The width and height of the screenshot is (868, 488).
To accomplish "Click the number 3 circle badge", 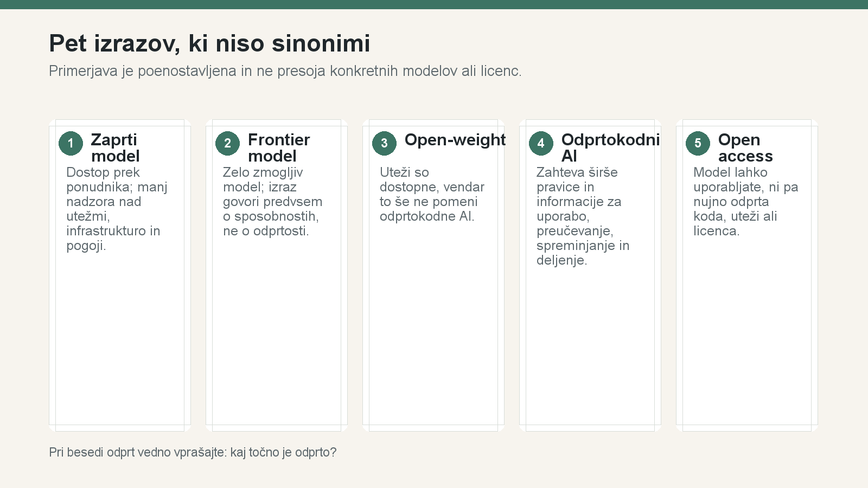I will point(384,143).
